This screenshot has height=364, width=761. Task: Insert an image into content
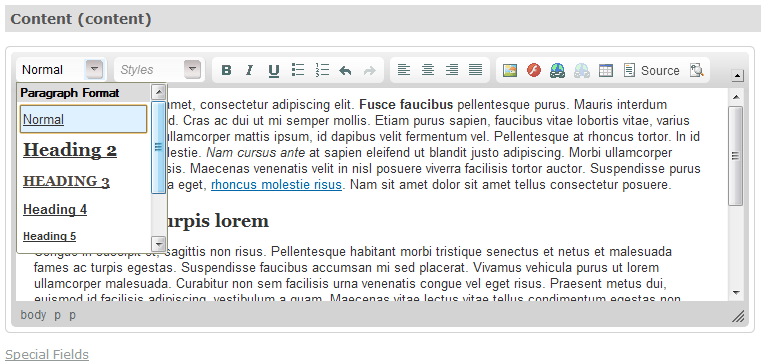(510, 70)
